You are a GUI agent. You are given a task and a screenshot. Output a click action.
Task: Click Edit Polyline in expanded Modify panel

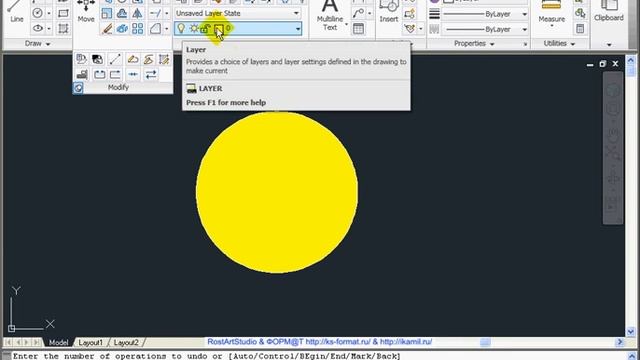[133, 59]
